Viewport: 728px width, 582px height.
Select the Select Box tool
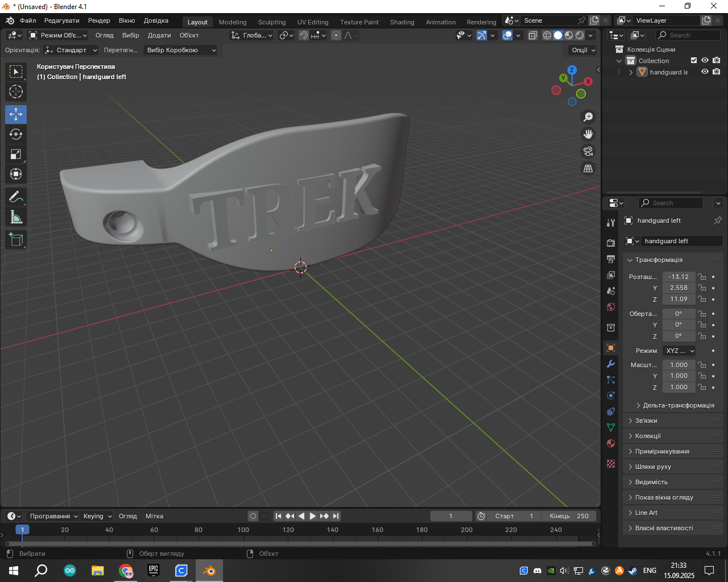point(16,72)
